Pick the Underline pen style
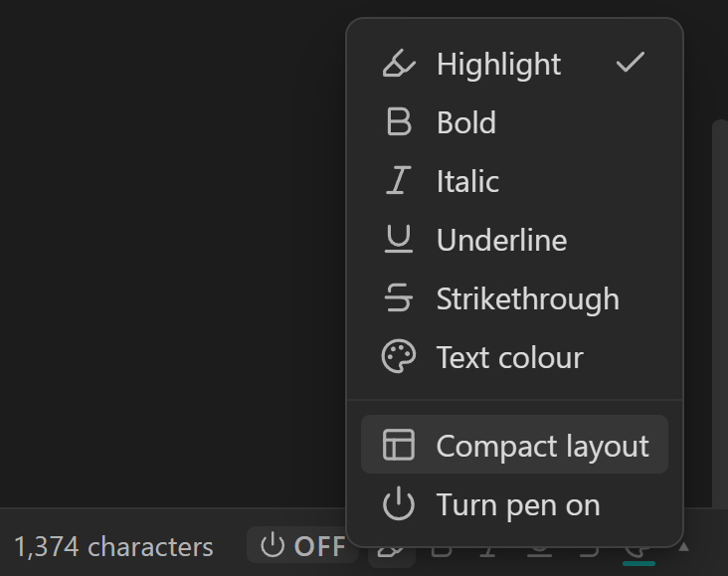Viewport: 728px width, 576px height. pos(514,240)
